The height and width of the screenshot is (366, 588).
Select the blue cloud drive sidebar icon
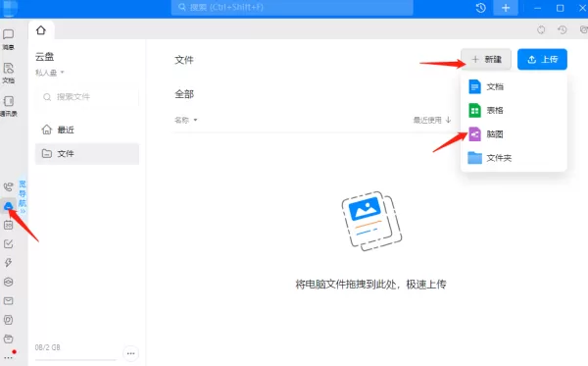pyautogui.click(x=8, y=206)
